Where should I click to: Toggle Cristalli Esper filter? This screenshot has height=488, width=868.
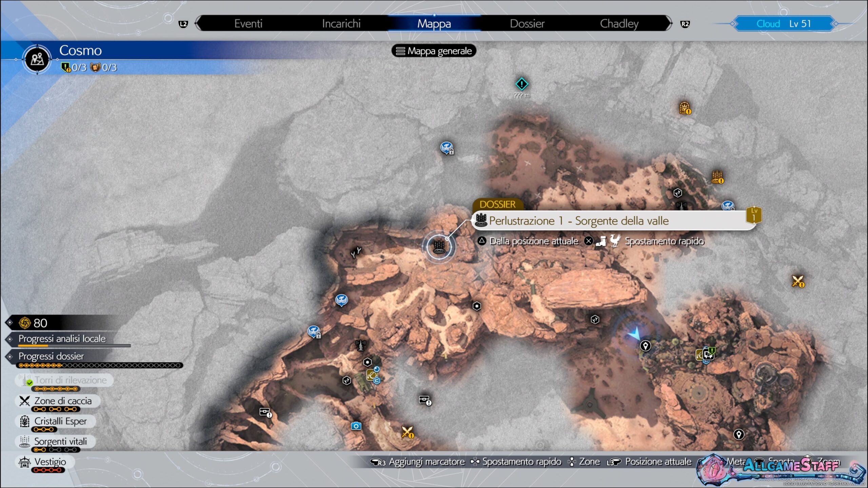[x=55, y=421]
